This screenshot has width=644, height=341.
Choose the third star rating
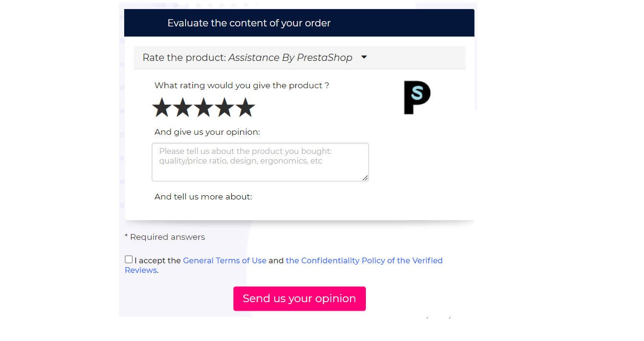coord(204,107)
